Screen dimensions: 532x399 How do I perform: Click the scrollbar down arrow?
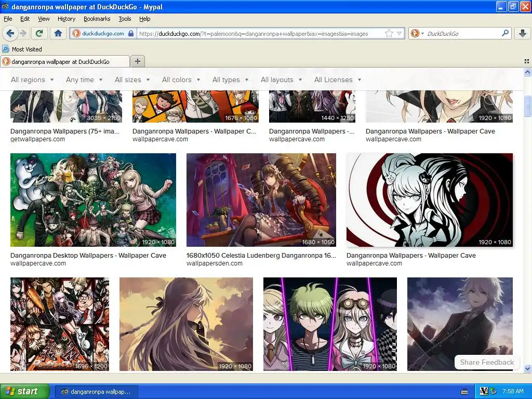coord(527,368)
